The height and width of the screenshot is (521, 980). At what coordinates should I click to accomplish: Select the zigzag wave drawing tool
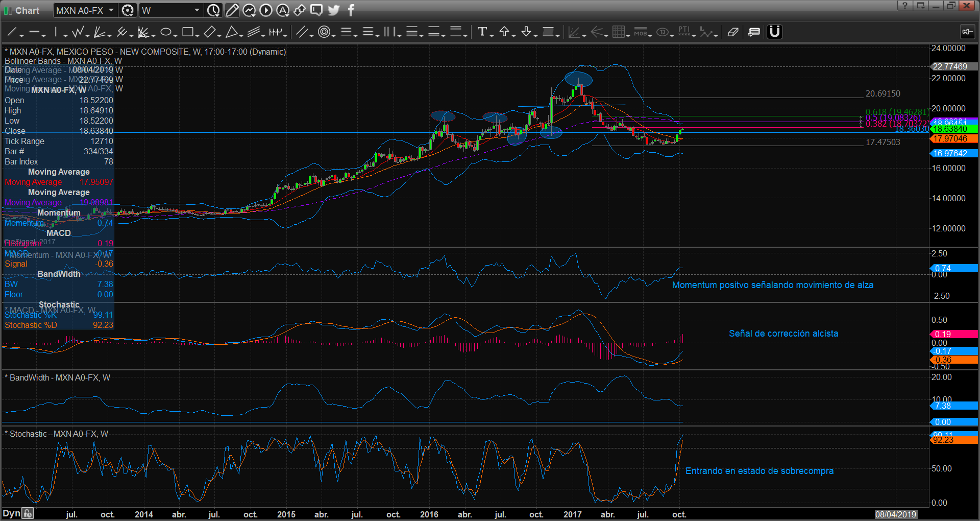[x=78, y=32]
